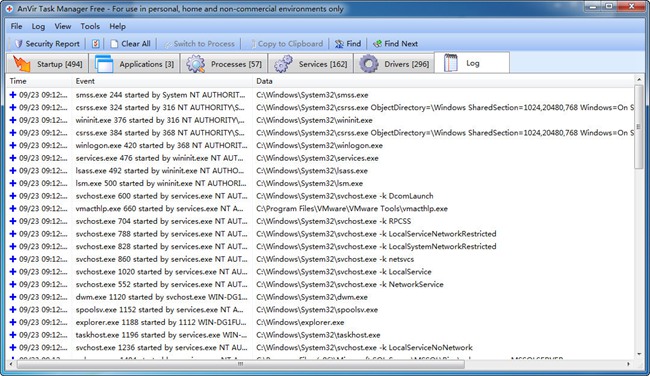Click plus icon on lsass.exe row
The height and width of the screenshot is (376, 650).
click(x=13, y=171)
